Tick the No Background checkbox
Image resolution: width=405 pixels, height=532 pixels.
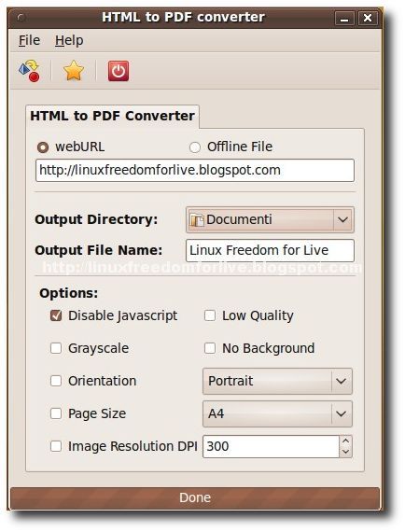[x=210, y=348]
